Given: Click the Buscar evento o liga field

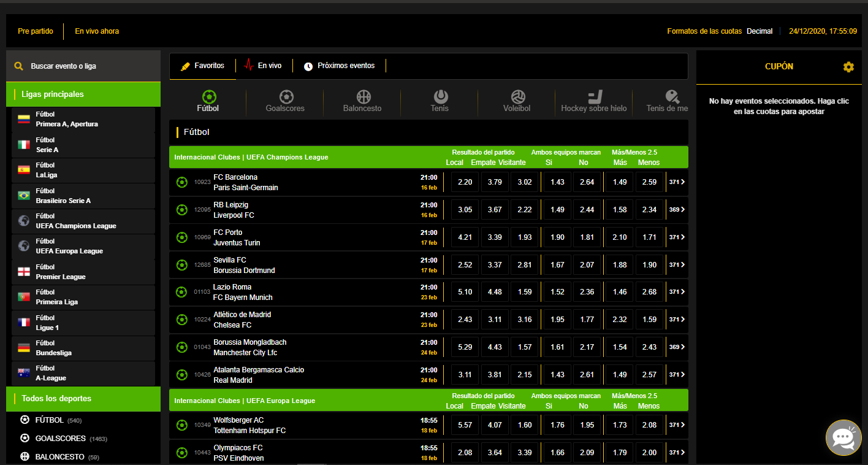Looking at the screenshot, I should [83, 66].
